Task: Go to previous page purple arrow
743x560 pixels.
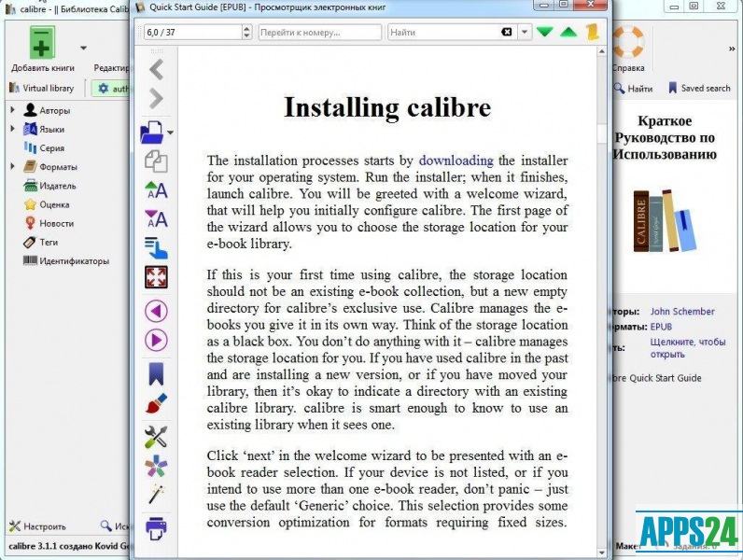Action: point(157,312)
